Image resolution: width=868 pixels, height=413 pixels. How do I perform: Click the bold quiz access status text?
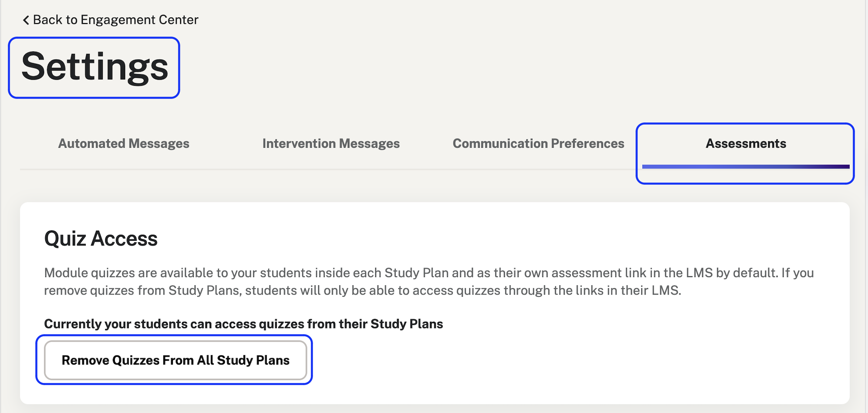click(243, 324)
